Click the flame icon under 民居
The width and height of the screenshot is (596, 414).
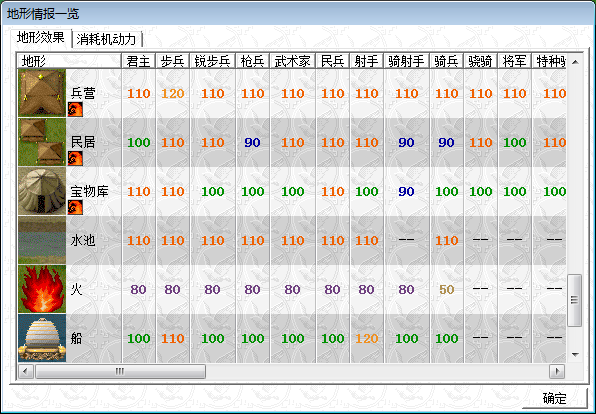tap(75, 159)
